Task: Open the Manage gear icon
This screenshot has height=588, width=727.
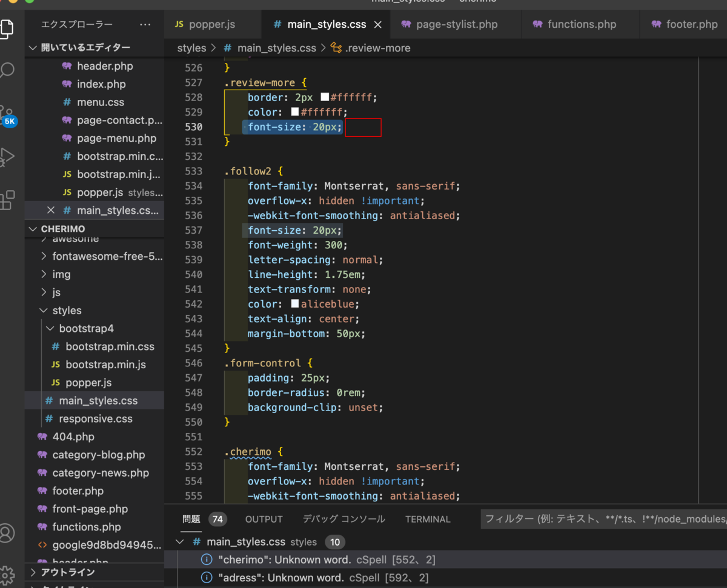Action: 6,575
